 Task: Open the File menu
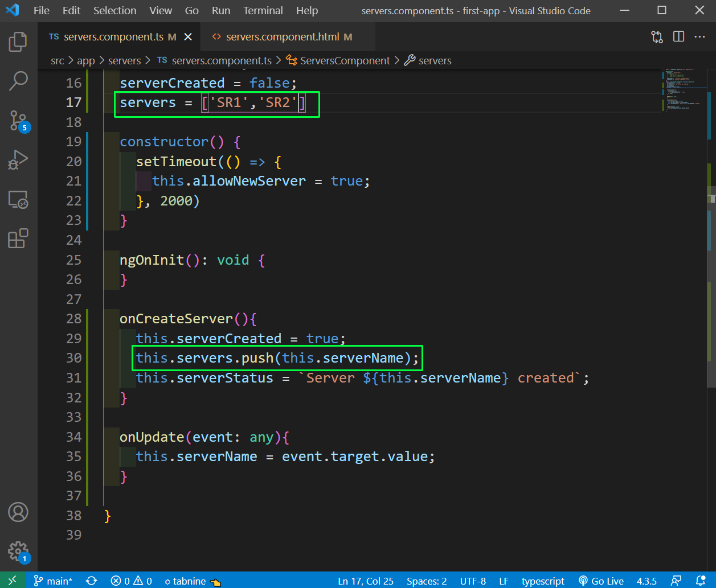[42, 10]
